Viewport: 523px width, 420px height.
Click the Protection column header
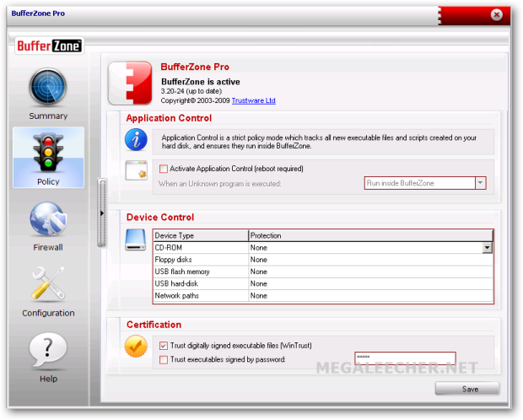(370, 235)
